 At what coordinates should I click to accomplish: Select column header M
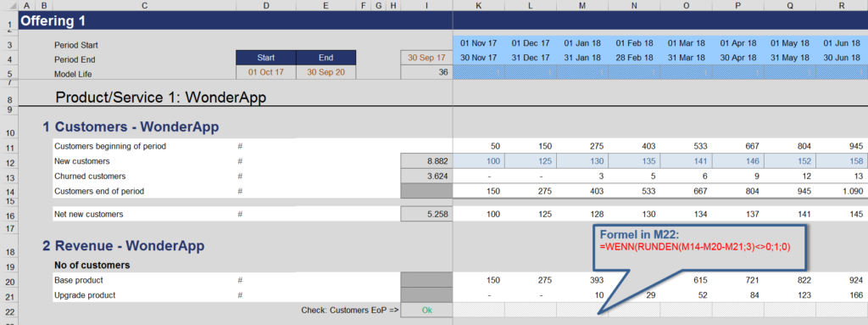(582, 5)
